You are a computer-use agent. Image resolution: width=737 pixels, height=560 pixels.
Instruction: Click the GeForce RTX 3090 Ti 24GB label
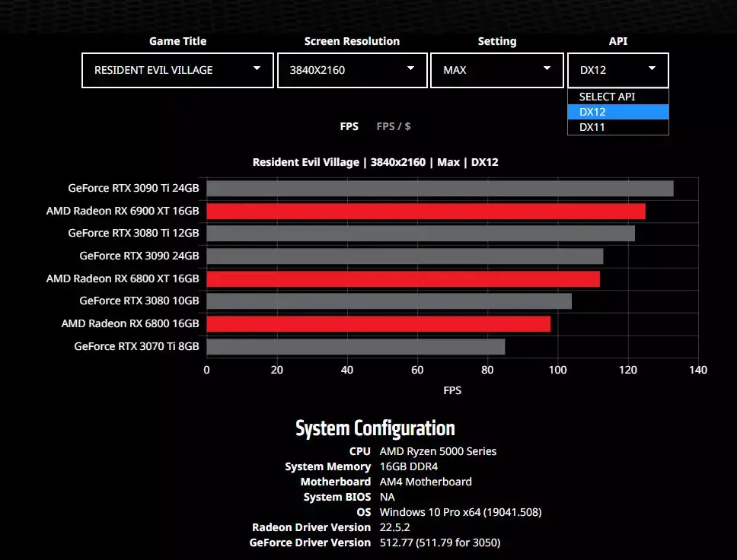coord(133,188)
